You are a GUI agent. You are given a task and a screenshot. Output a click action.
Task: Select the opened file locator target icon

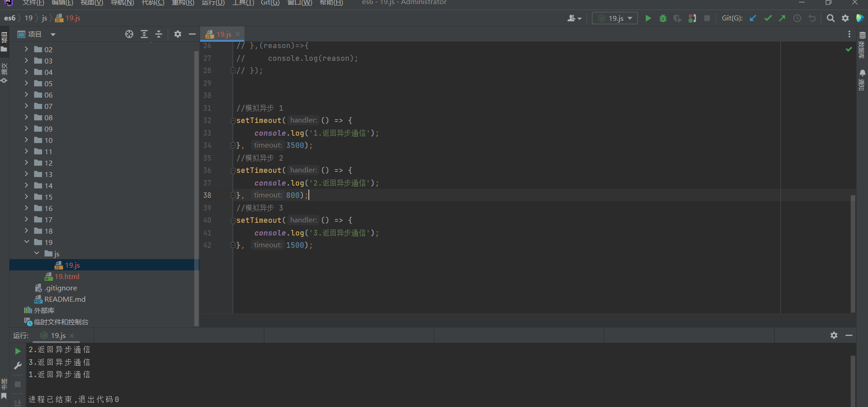pyautogui.click(x=129, y=34)
